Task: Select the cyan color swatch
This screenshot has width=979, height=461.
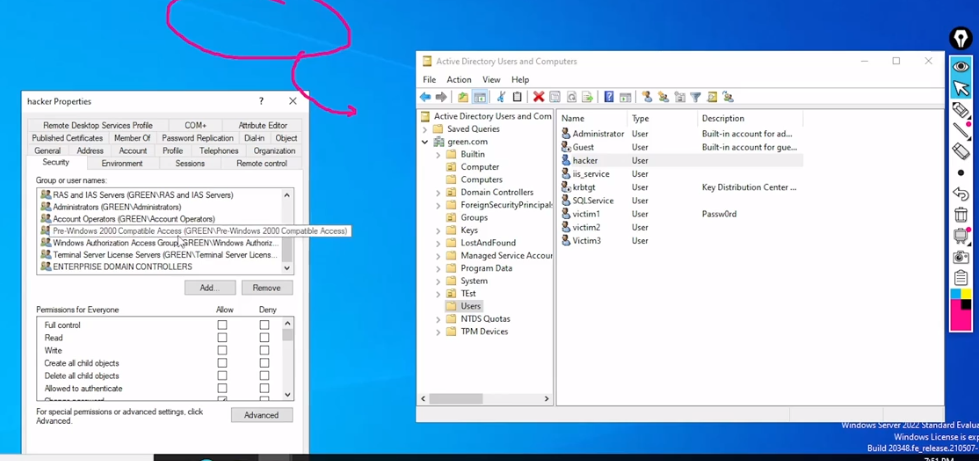Action: pyautogui.click(x=956, y=294)
